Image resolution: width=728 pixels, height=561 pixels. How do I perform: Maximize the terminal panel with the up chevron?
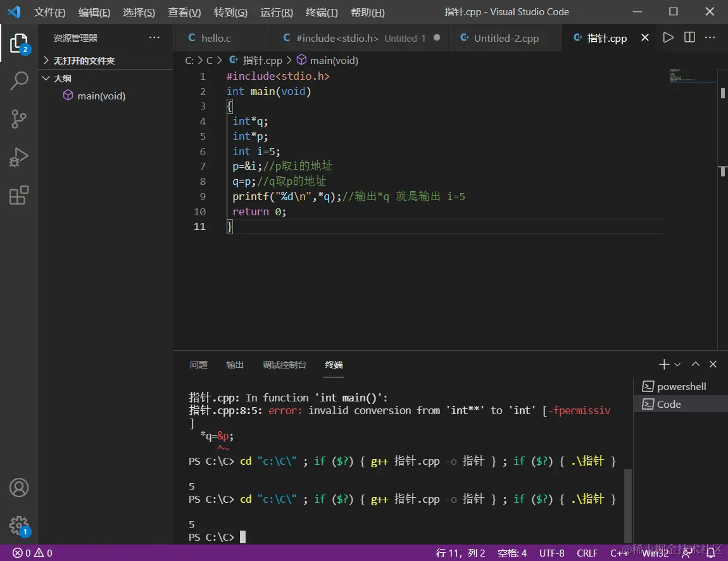695,364
